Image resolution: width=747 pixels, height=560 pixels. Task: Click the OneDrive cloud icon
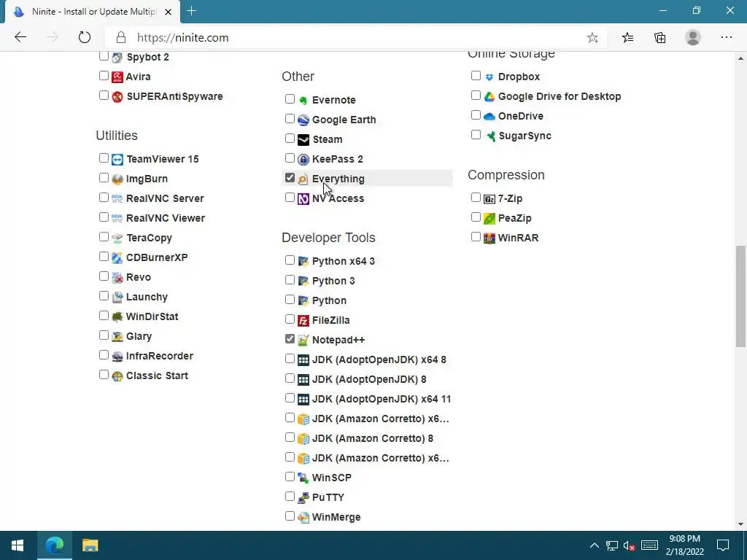point(489,116)
